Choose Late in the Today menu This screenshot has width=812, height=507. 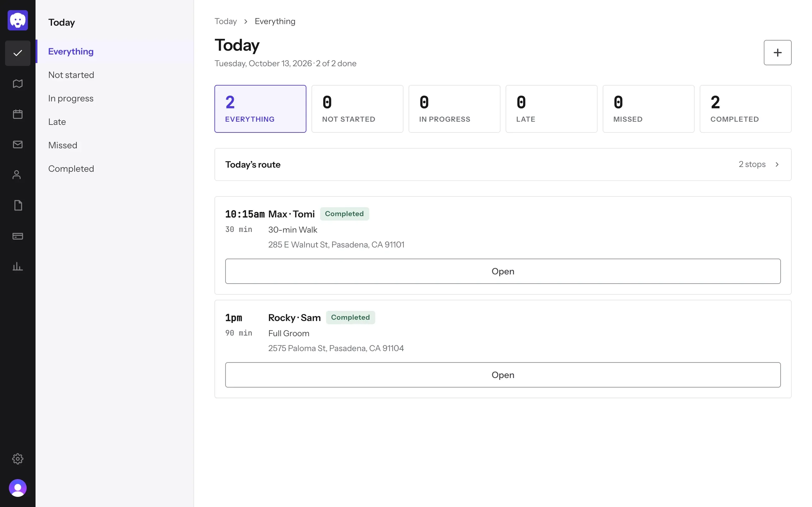click(57, 122)
